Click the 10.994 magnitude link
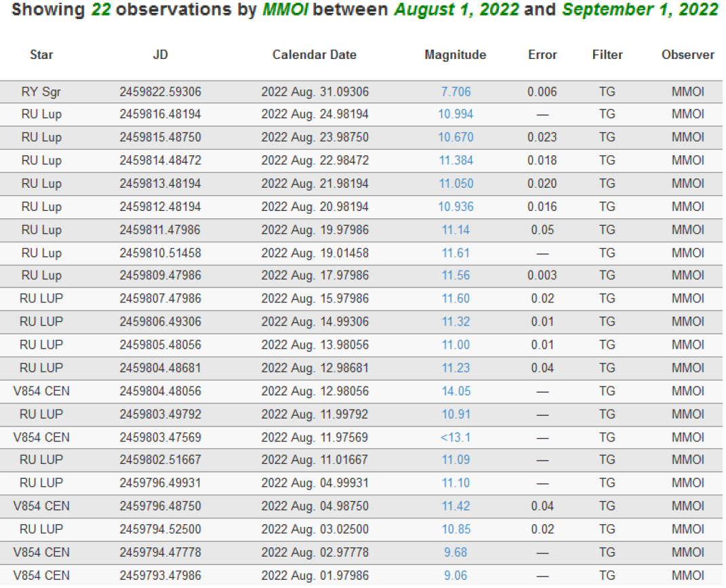Screen dimensions: 726x588 coord(456,115)
